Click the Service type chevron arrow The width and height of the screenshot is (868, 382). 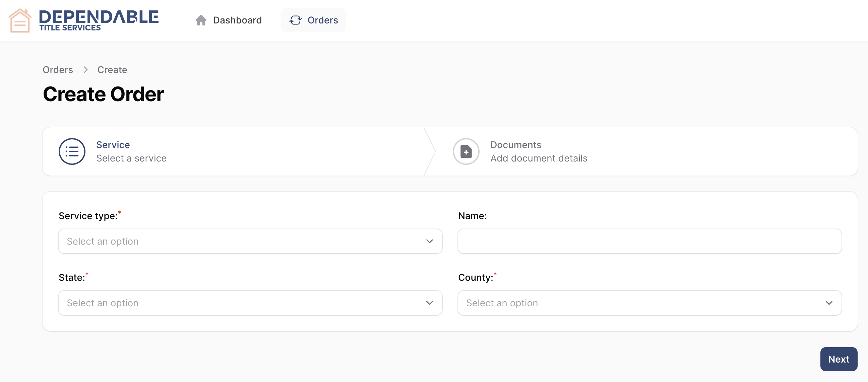tap(429, 241)
